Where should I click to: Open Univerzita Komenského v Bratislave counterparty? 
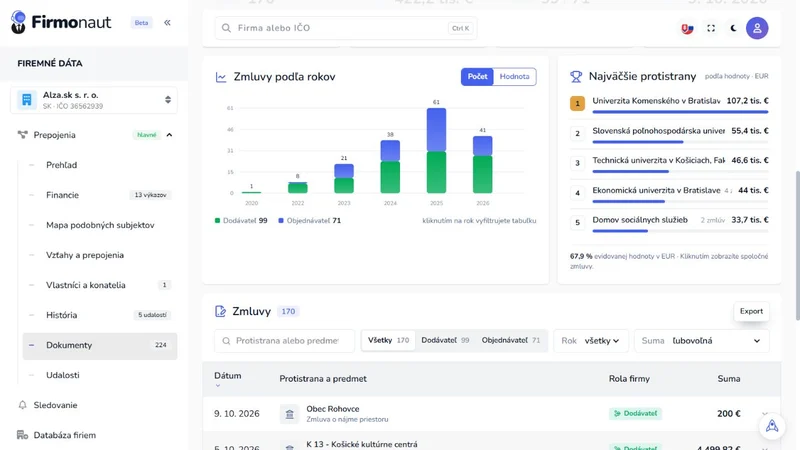pos(669,104)
